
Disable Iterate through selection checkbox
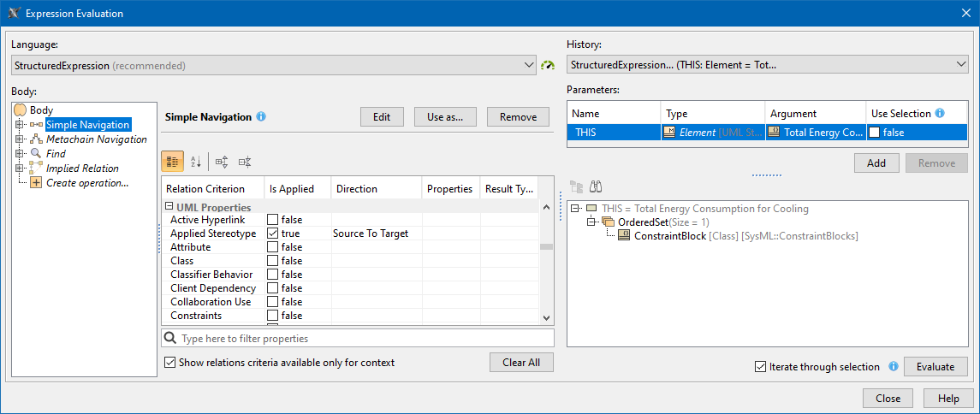[x=761, y=367]
